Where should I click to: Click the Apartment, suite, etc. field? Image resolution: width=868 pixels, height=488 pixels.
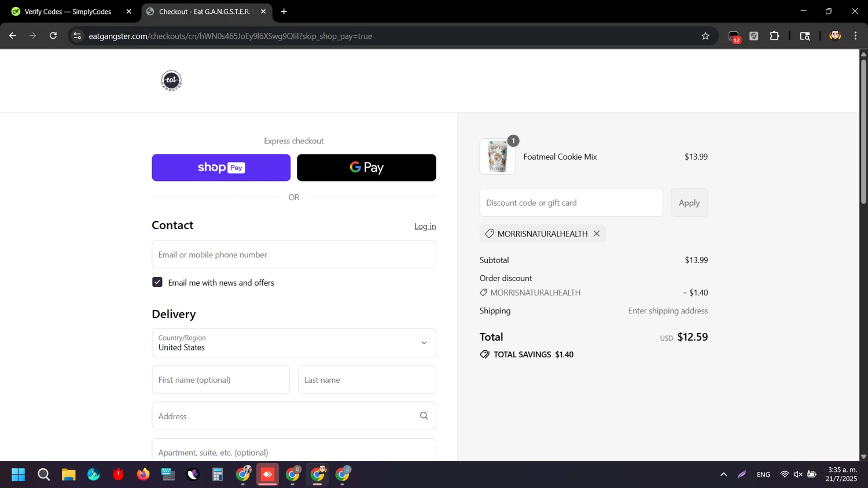(294, 450)
